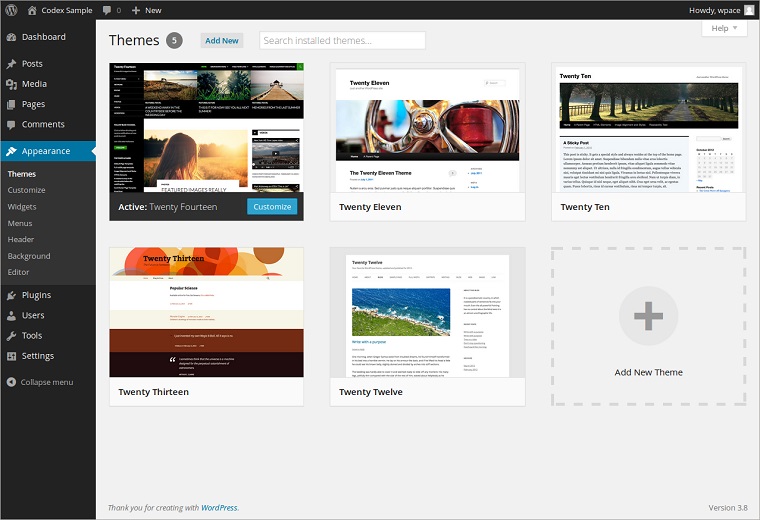Click the Search installed themes field

click(x=342, y=40)
